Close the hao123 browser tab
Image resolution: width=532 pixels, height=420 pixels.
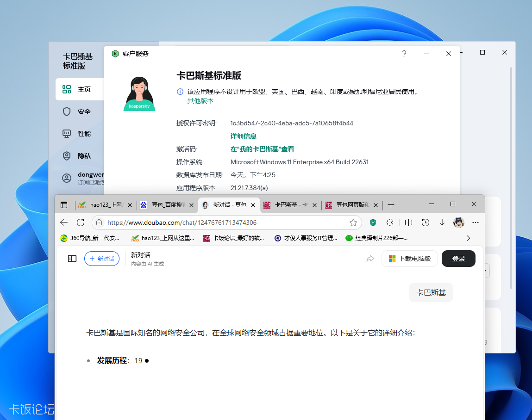(x=130, y=205)
